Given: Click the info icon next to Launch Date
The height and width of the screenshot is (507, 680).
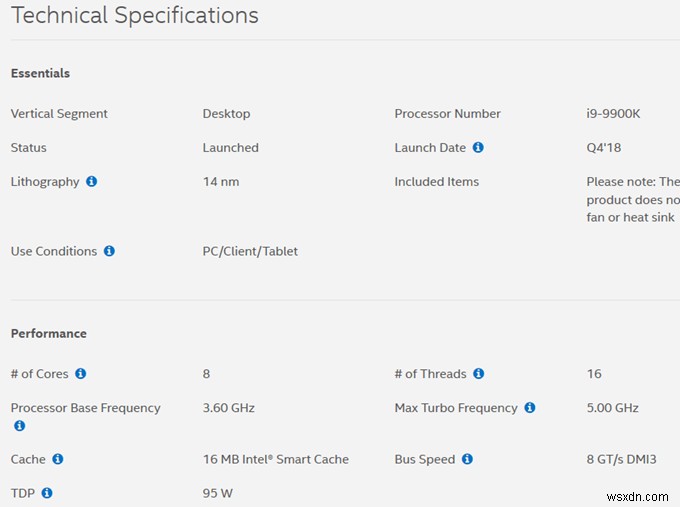Looking at the screenshot, I should tap(478, 148).
